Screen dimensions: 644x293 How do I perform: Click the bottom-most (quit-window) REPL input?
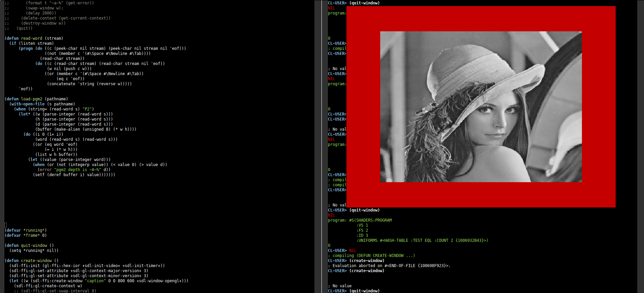tap(364, 291)
